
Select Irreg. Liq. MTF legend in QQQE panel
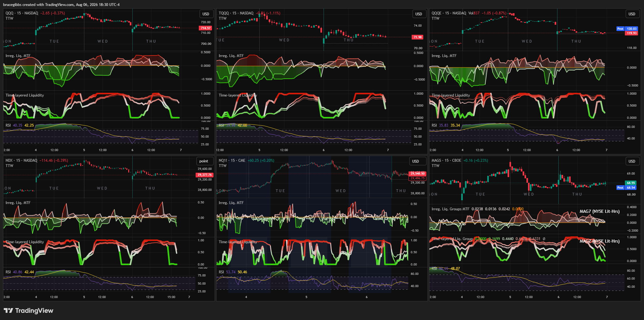pyautogui.click(x=444, y=56)
